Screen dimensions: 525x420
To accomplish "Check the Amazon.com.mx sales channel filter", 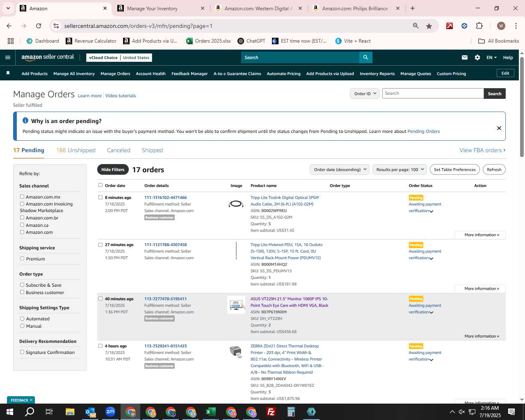I will point(22,197).
